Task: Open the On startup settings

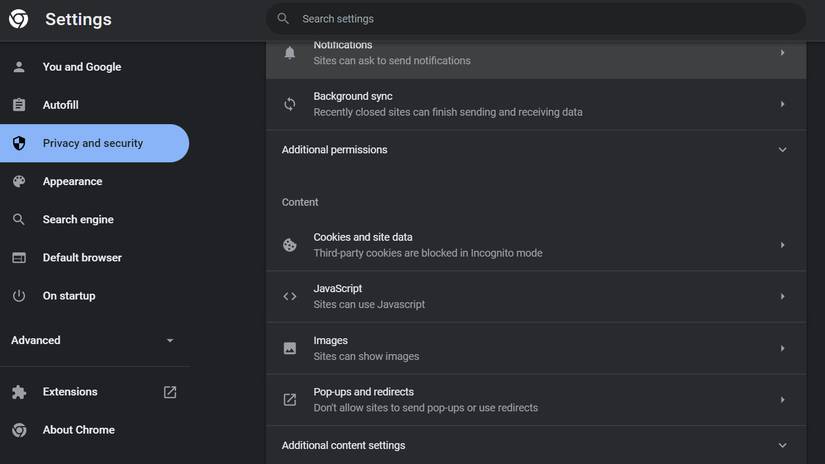Action: click(x=69, y=296)
